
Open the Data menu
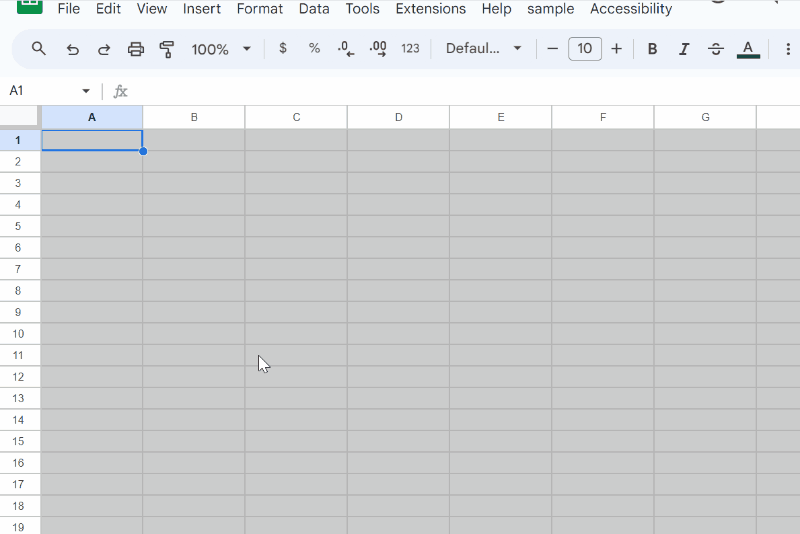(x=314, y=9)
